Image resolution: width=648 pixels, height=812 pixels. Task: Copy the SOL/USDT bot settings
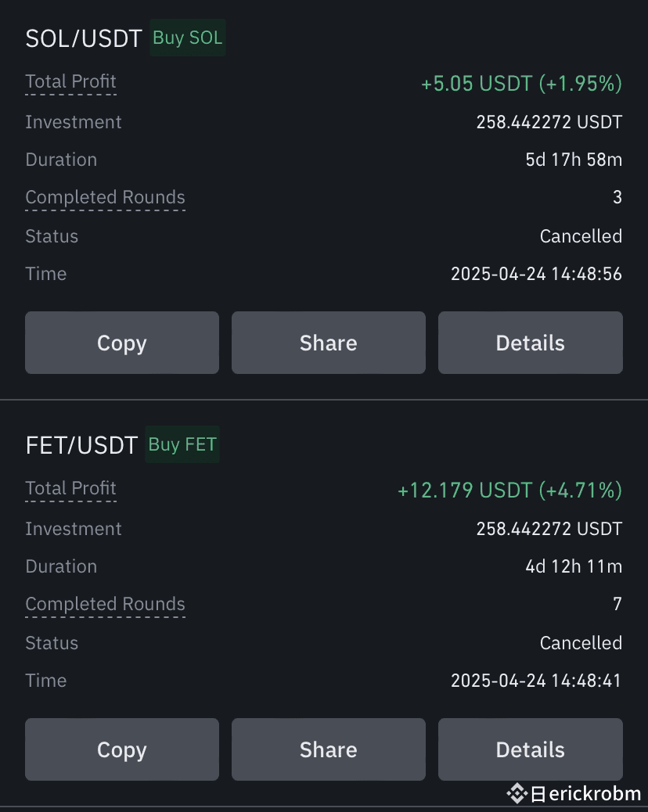pyautogui.click(x=122, y=343)
